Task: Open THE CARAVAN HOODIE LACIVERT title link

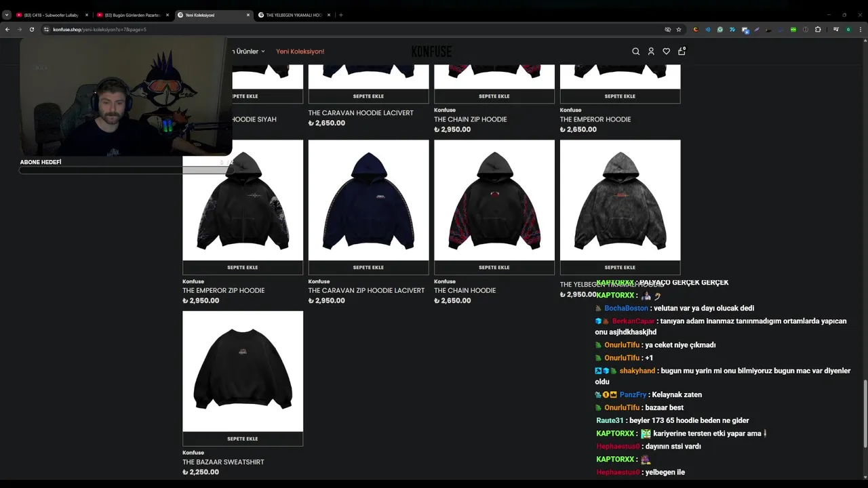Action: (361, 113)
